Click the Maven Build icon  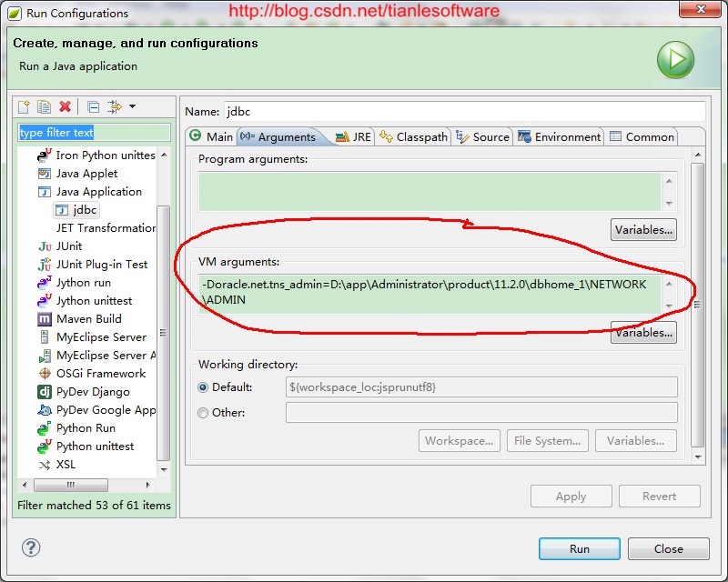[45, 319]
